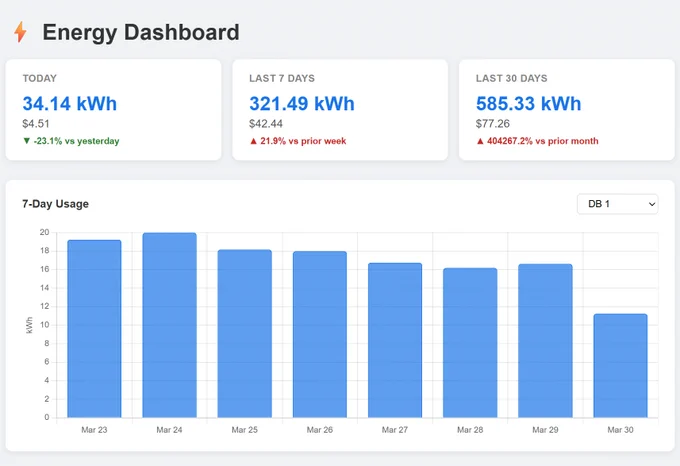680x466 pixels.
Task: Click the Mar 29 axis label
Action: tap(545, 430)
